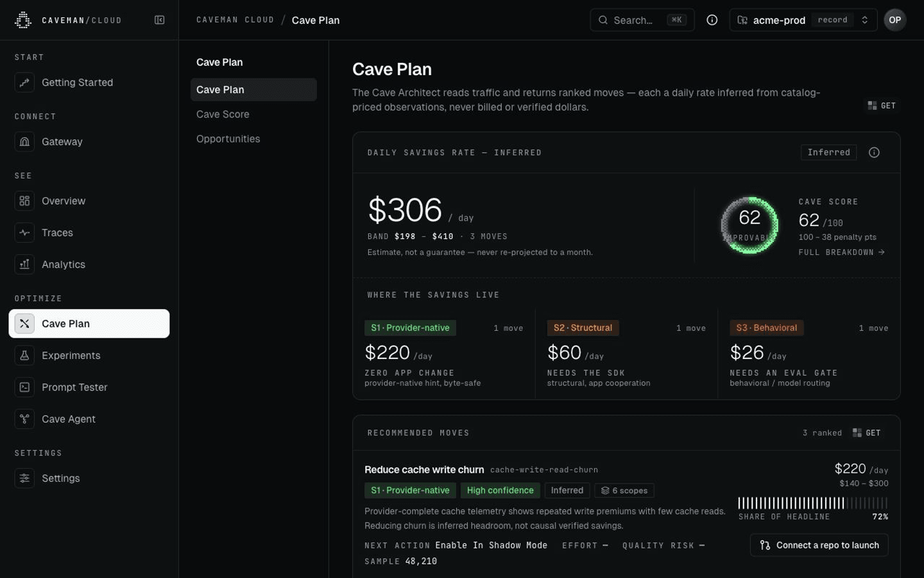Viewport: 924px width, 578px height.
Task: Click the $306 daily savings figure
Action: click(x=405, y=210)
